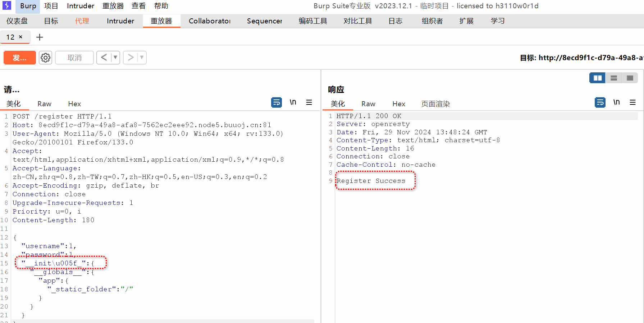
Task: Open request panel hamburger options menu
Action: coord(309,102)
